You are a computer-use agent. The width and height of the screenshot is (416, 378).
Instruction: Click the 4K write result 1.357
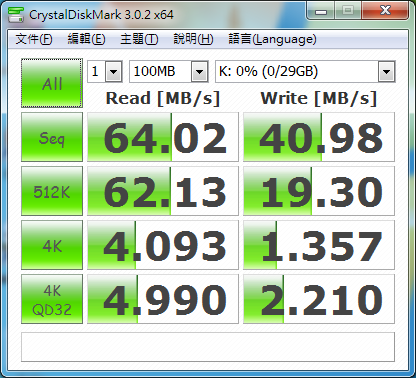pos(319,245)
